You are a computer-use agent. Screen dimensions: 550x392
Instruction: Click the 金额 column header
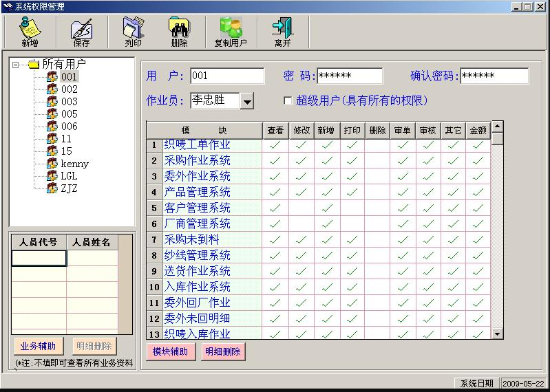[478, 131]
